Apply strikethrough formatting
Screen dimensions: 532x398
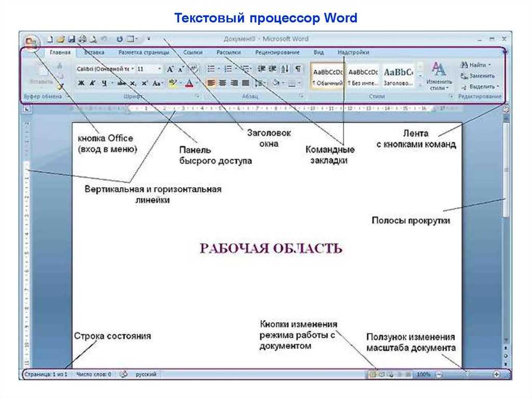(x=122, y=83)
